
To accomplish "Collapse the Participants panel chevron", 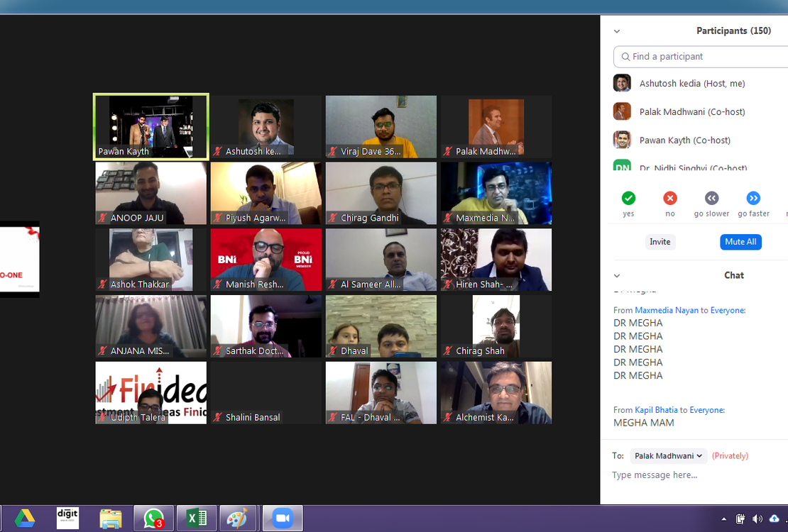I will pos(617,31).
